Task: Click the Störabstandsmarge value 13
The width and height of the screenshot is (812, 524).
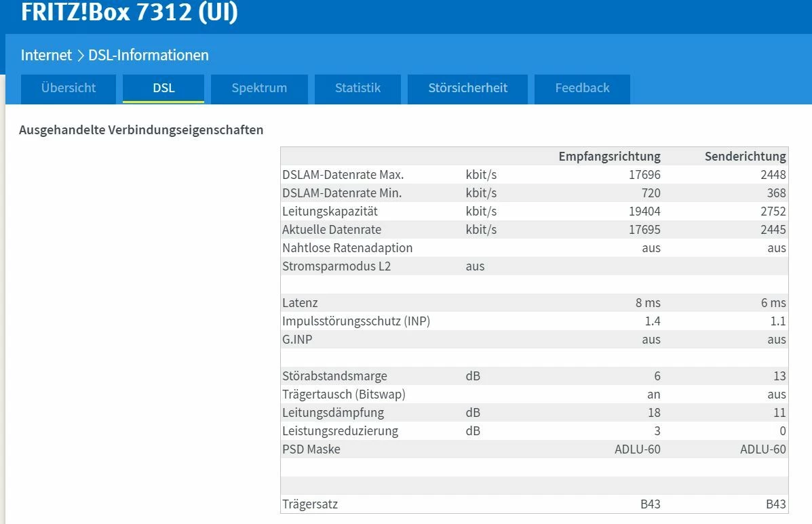Action: coord(779,376)
